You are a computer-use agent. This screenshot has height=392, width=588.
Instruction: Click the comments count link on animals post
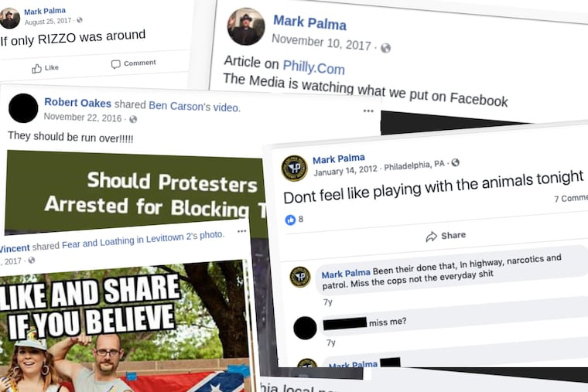[x=571, y=199]
